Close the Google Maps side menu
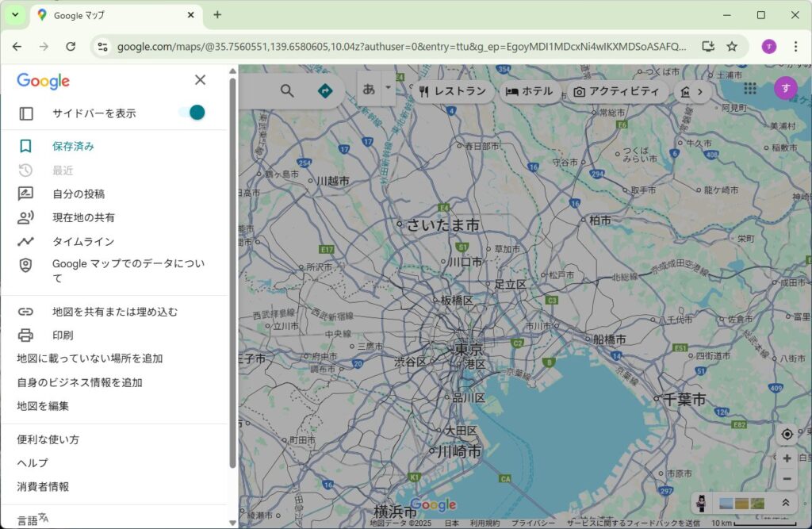 pos(200,80)
